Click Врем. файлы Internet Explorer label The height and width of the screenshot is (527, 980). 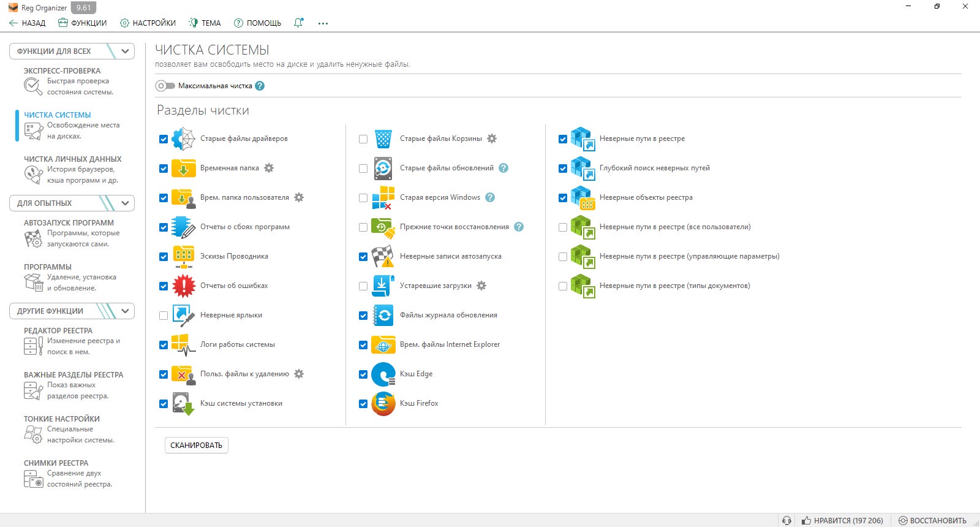click(x=450, y=344)
